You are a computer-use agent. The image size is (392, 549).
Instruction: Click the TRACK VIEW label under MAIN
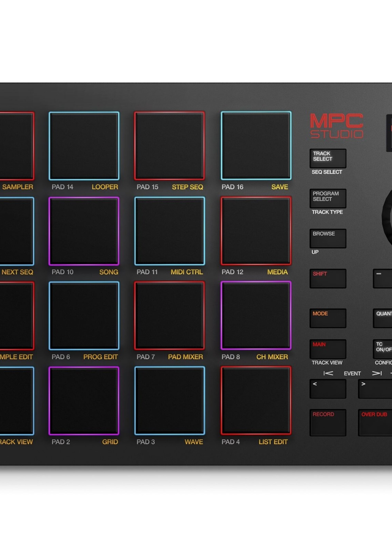click(327, 363)
